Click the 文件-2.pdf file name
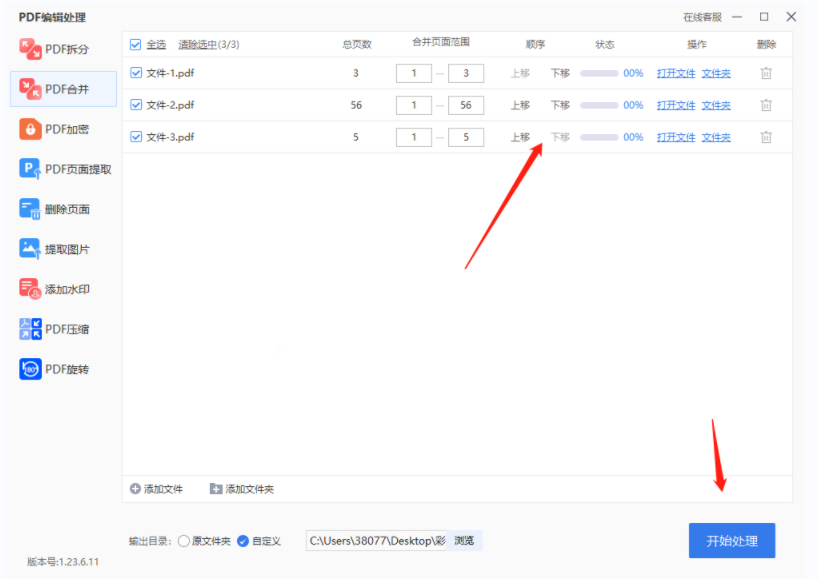Image resolution: width=819 pixels, height=579 pixels. [170, 105]
